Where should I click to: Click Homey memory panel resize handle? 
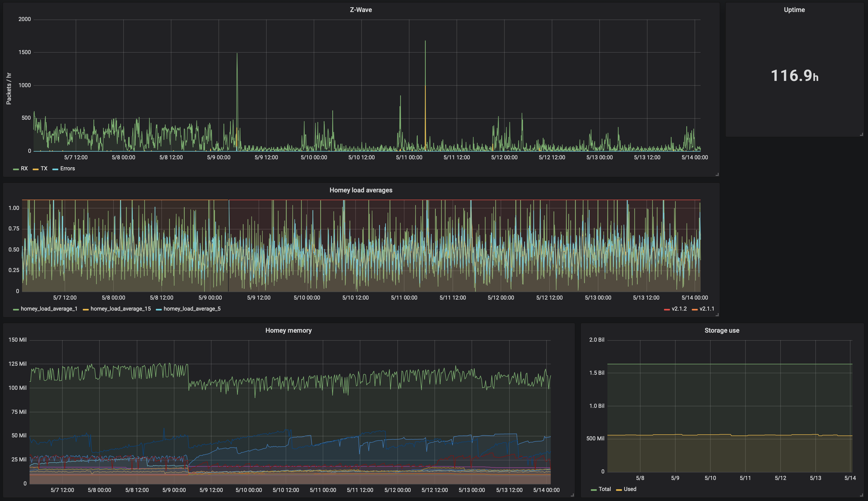(x=572, y=495)
